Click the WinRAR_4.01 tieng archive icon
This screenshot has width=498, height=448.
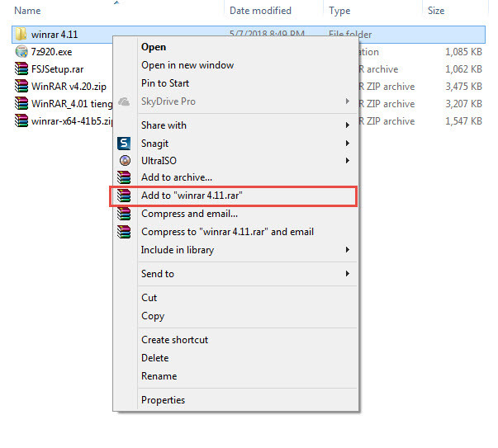point(21,103)
